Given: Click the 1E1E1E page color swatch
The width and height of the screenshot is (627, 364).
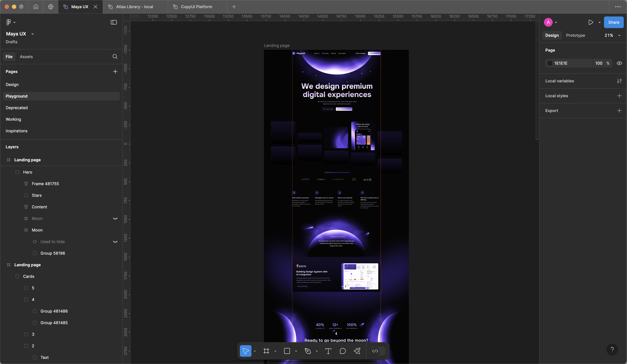Looking at the screenshot, I should pos(550,63).
